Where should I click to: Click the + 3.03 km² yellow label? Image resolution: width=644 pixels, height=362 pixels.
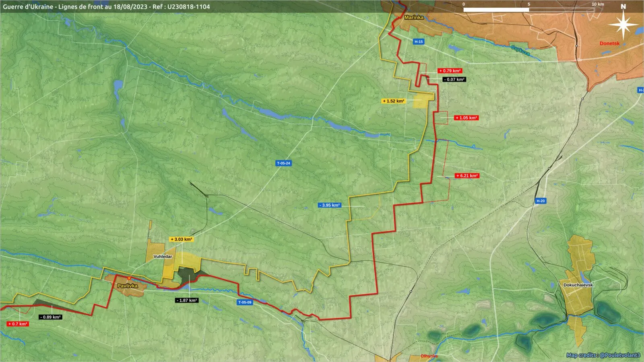[181, 239]
